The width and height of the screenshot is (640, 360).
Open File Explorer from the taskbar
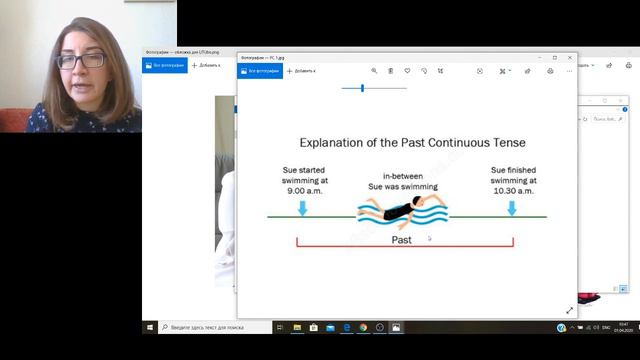point(297,327)
